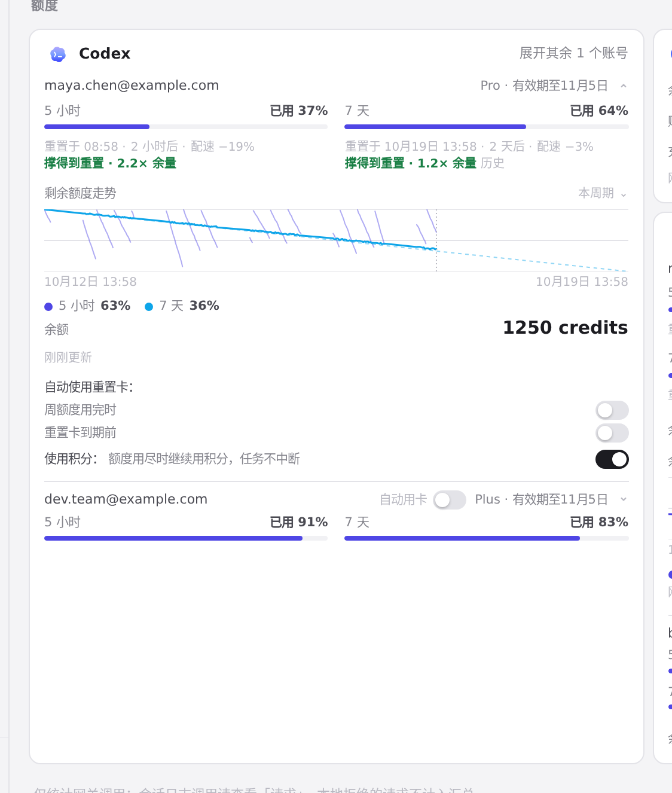Click Plus · 有效期至11月5日 plan label

pos(542,499)
